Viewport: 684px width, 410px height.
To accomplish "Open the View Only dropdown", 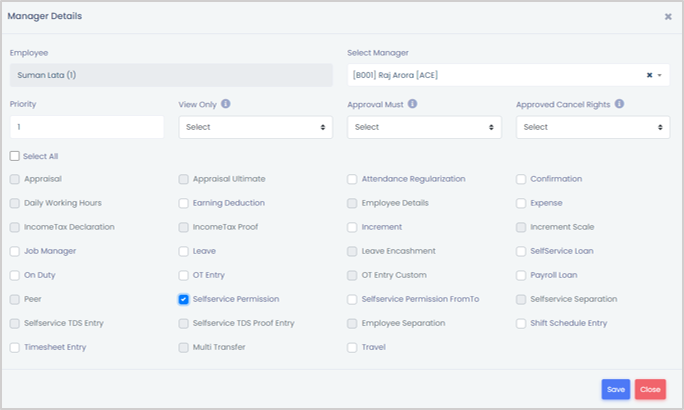I will (x=255, y=127).
